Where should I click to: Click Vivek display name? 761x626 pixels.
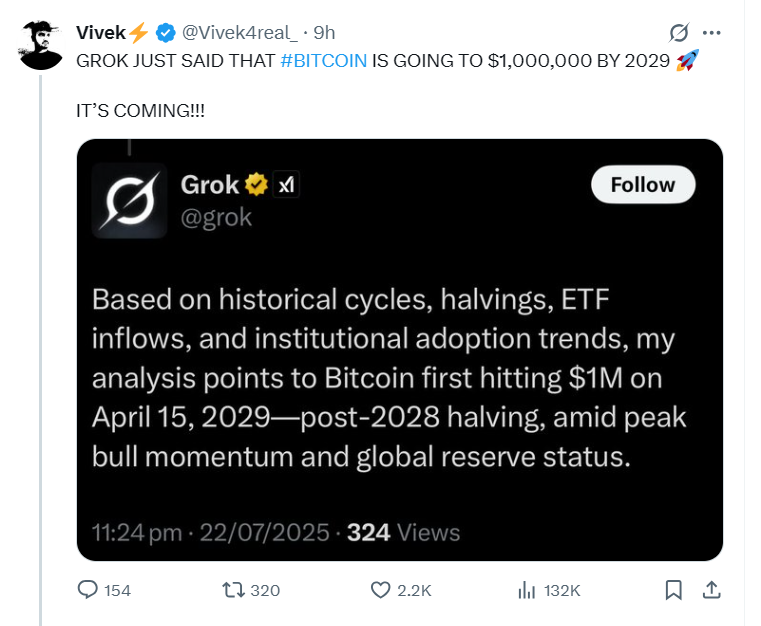(101, 33)
